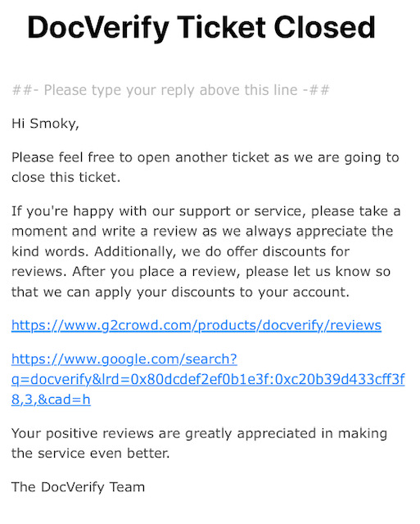This screenshot has height=524, width=420.
Task: Click the '8,3,&cad=h' link ending
Action: coord(51,400)
